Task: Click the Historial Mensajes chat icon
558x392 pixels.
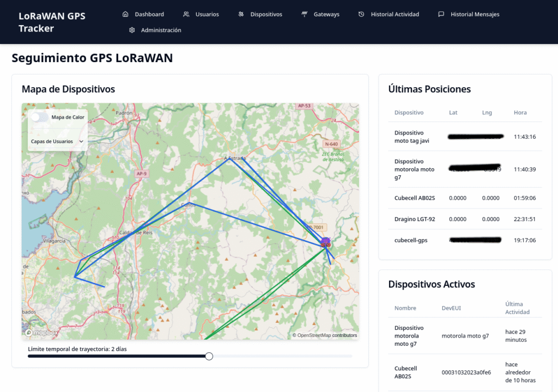Action: [441, 14]
